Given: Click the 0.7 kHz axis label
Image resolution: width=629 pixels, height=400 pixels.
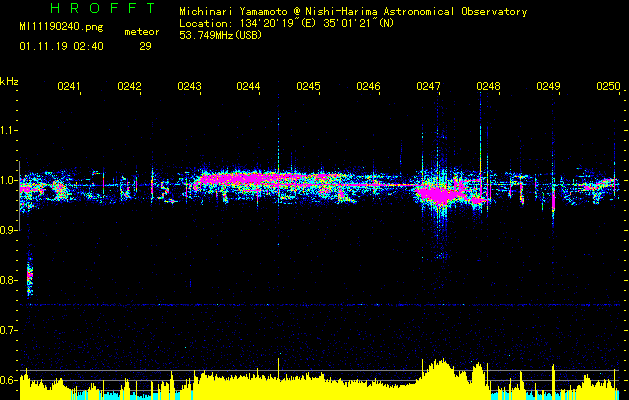Looking at the screenshot, I should coord(8,330).
